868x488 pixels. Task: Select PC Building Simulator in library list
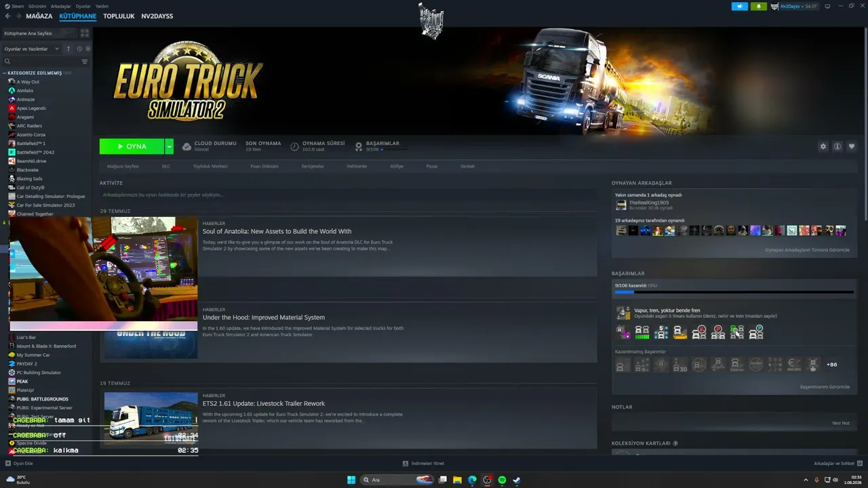coord(39,373)
